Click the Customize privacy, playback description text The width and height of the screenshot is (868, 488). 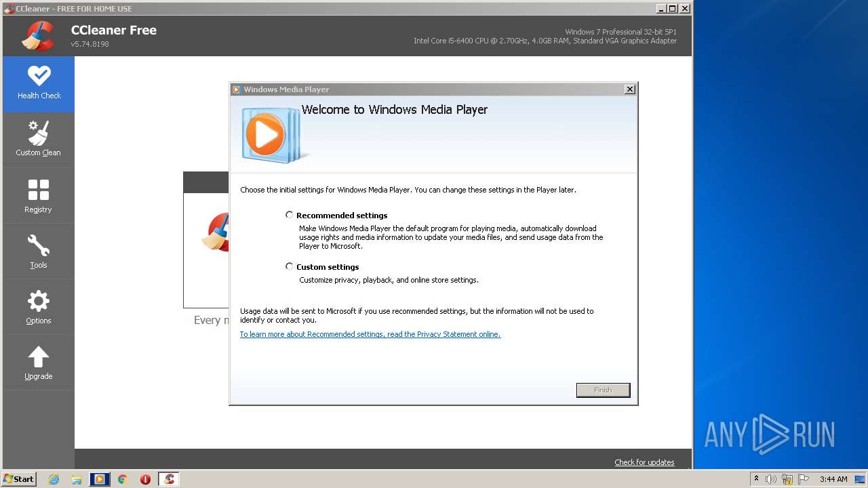(389, 280)
